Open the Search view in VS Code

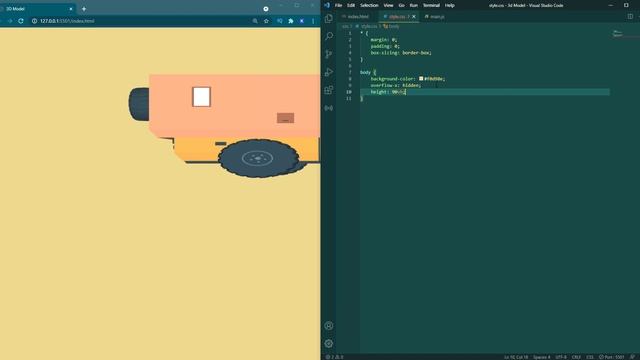(329, 36)
